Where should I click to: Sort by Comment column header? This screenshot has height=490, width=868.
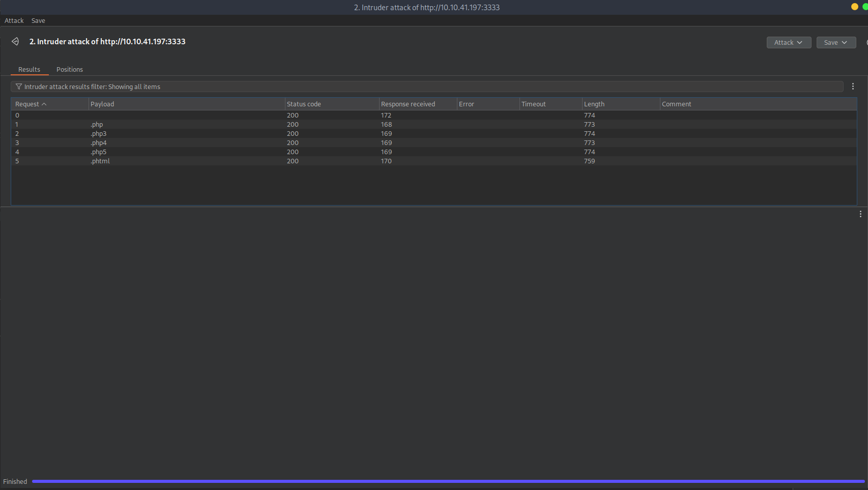(758, 104)
